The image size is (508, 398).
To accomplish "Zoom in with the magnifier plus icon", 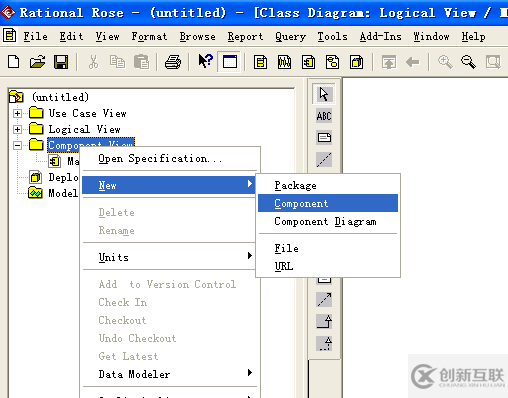I will (x=445, y=62).
